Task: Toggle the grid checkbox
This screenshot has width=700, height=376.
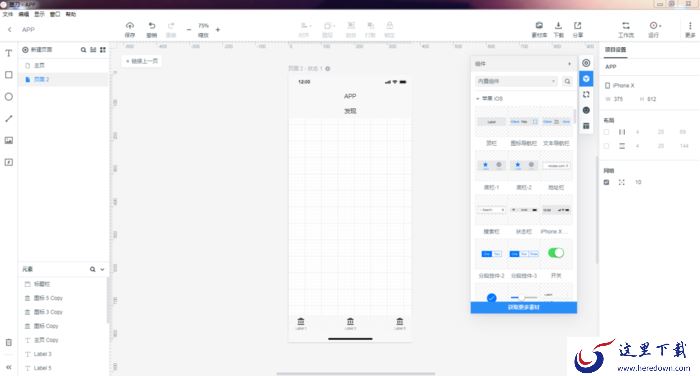Action: pos(606,182)
